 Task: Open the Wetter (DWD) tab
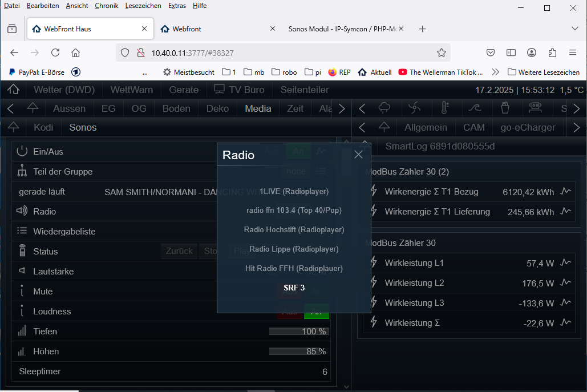click(64, 90)
